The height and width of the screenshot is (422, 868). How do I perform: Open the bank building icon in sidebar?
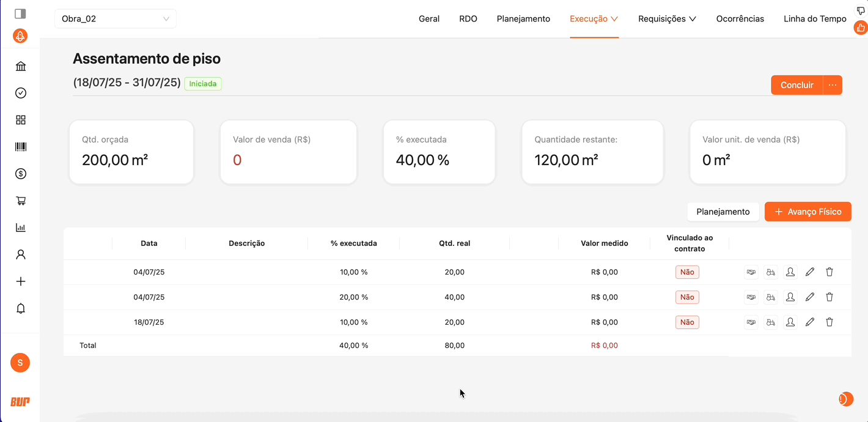click(21, 66)
